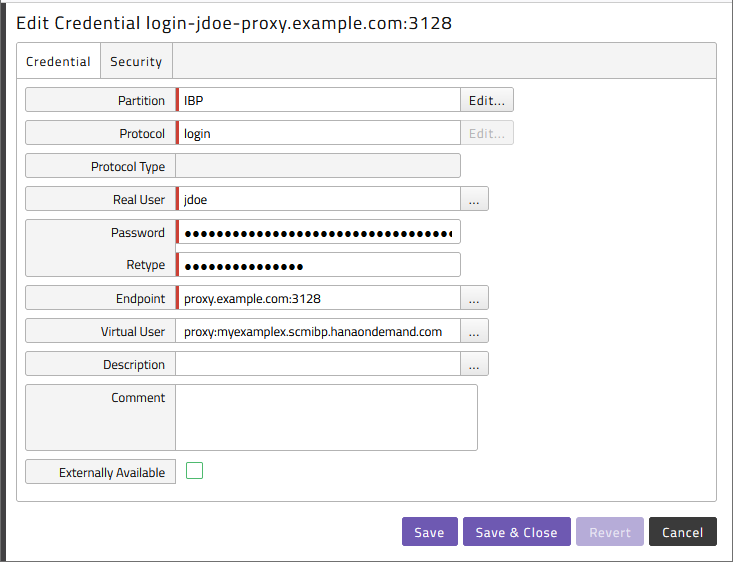Click the Revert button
Viewport: 733px width, 562px height.
(610, 532)
